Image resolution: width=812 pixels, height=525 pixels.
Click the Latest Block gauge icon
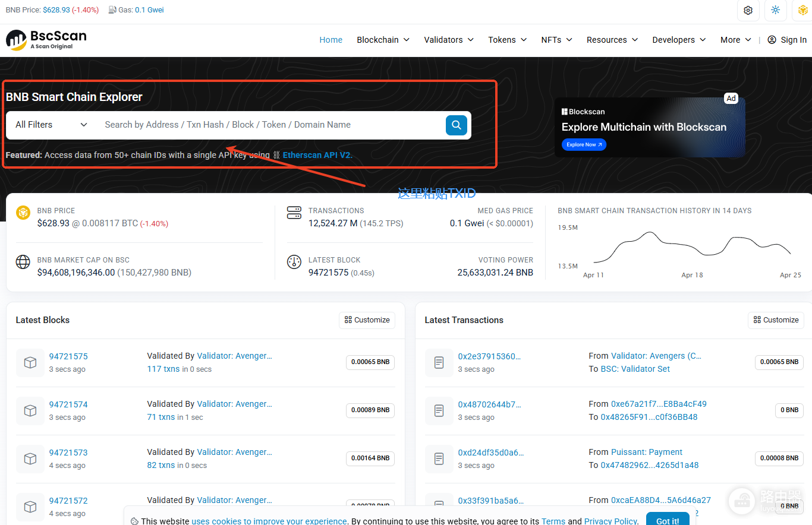pos(294,262)
